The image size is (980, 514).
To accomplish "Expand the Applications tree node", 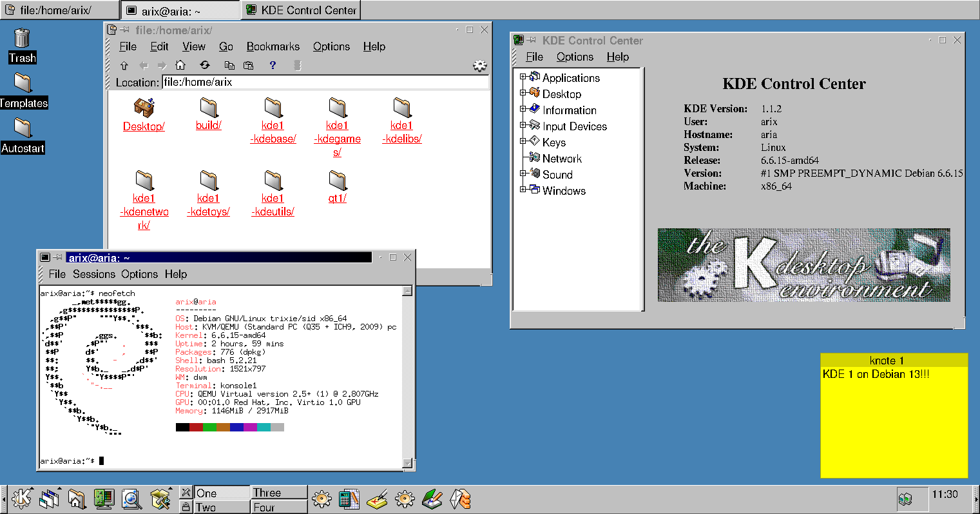I will click(523, 77).
